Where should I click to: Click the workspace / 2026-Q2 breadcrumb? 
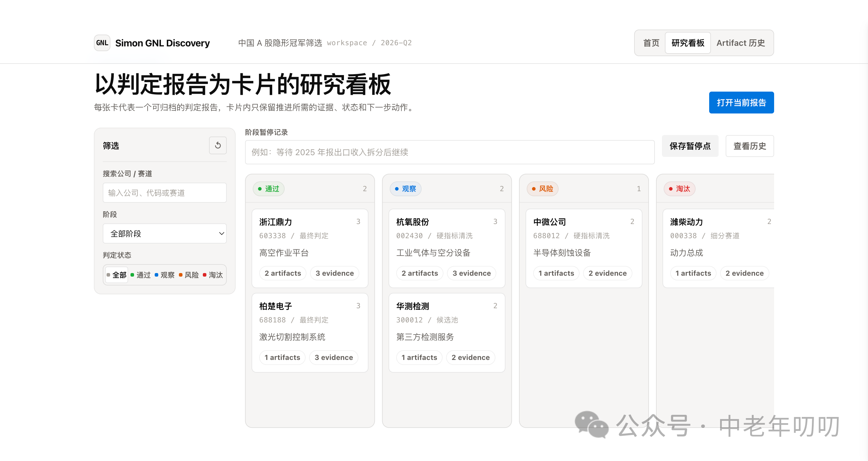[x=369, y=43]
